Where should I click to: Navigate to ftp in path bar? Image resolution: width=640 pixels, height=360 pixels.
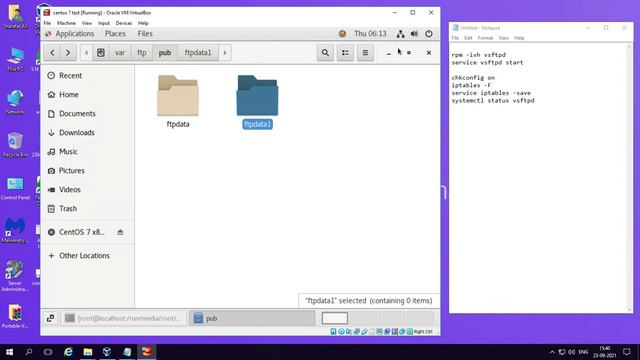coord(142,53)
